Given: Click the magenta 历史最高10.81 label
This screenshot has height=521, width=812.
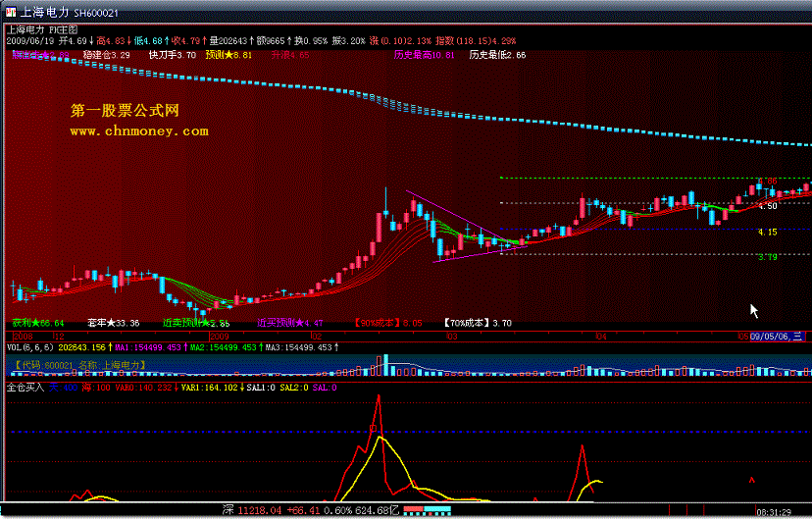Looking at the screenshot, I should tap(424, 54).
